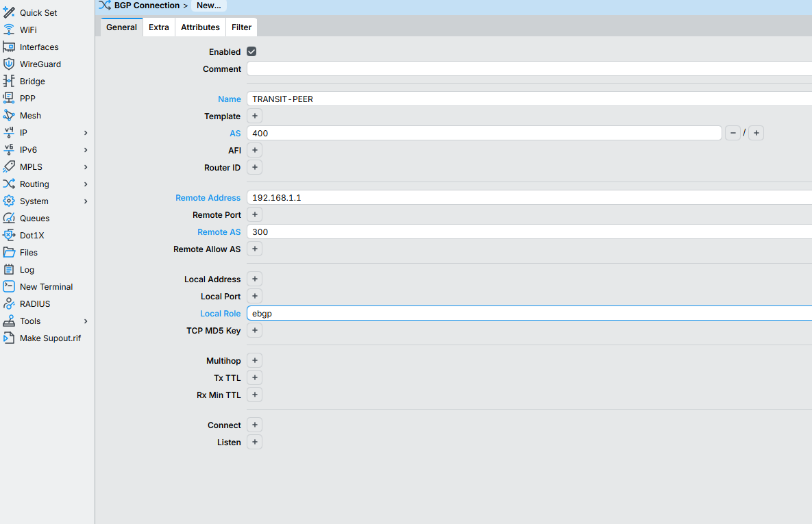Add Multihop option with plus button
This screenshot has width=812, height=524.
tap(255, 360)
